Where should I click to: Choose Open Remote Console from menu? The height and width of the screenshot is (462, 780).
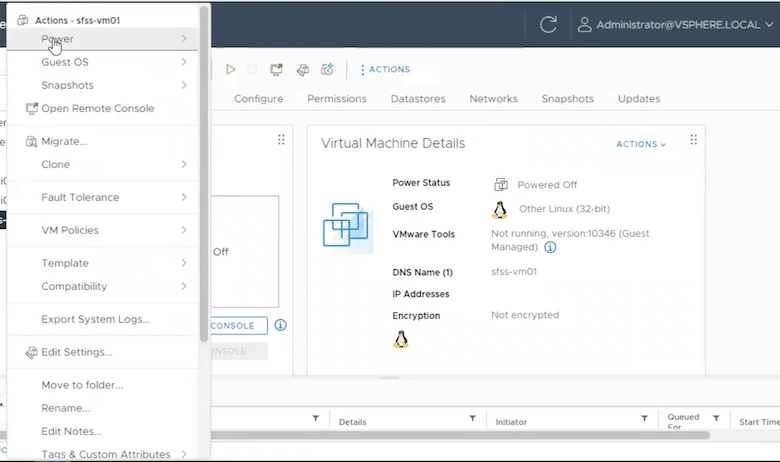point(103,108)
